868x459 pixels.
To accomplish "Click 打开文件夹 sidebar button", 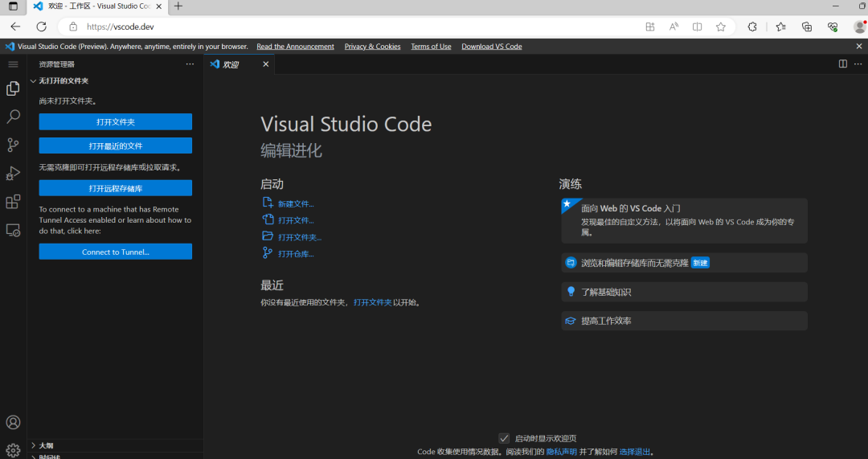I will click(x=116, y=122).
